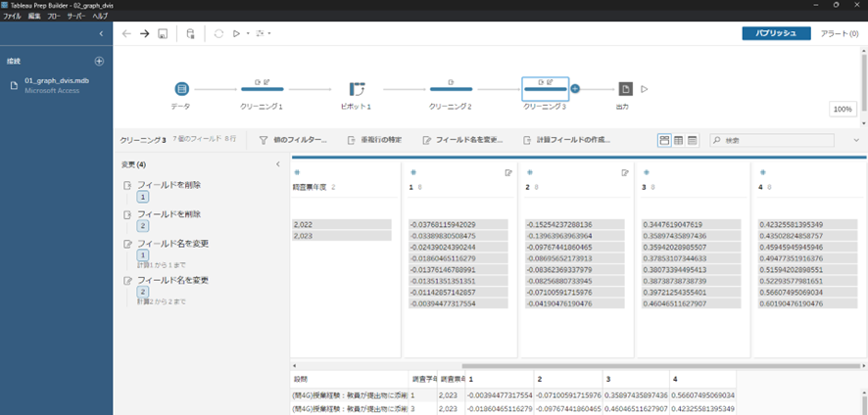Click the rename change icon on field 2
Viewport: 868px width, 415px height.
(624, 172)
